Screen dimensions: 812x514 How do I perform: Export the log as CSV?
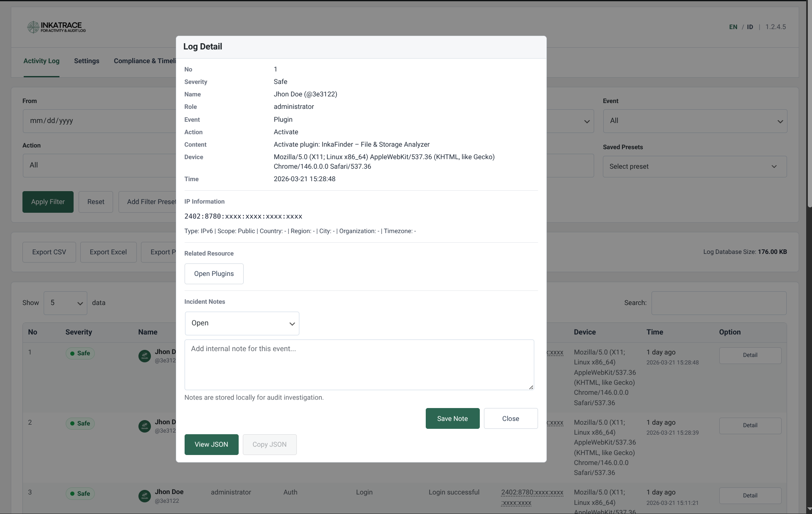tap(49, 252)
